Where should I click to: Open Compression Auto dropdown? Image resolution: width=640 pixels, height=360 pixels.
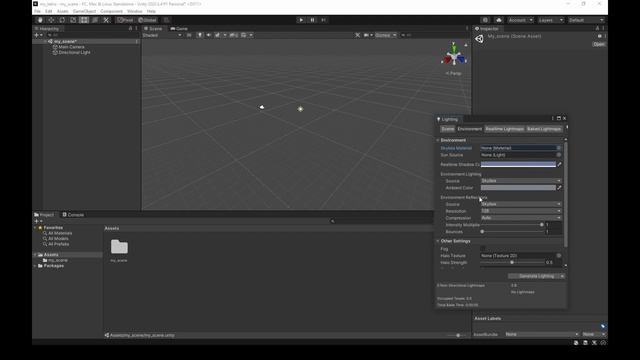[x=521, y=218]
